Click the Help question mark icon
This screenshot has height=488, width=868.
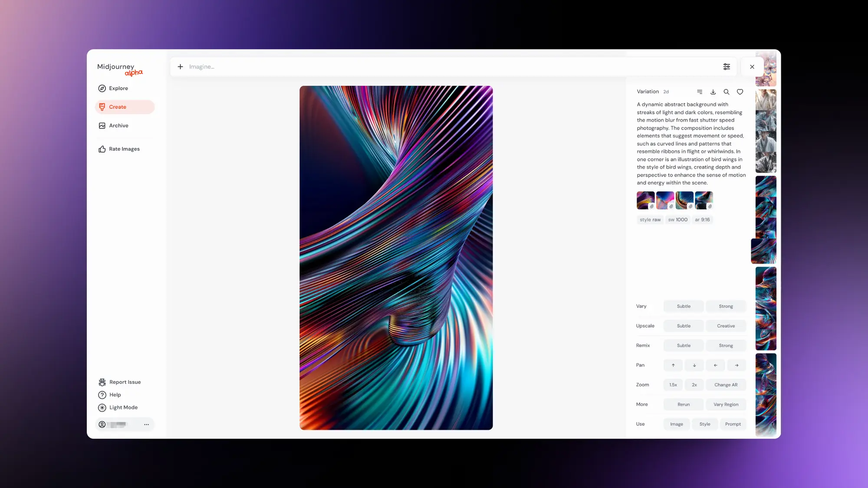[x=102, y=395]
